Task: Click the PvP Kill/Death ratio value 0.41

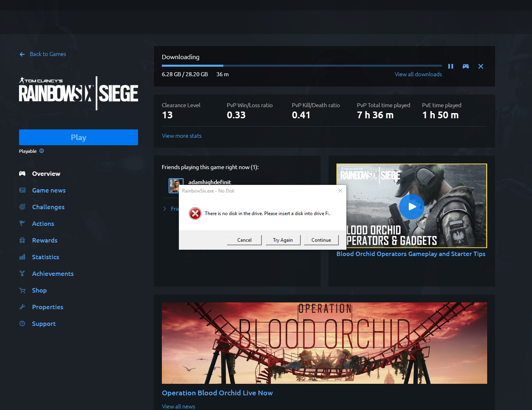Action: 301,115
